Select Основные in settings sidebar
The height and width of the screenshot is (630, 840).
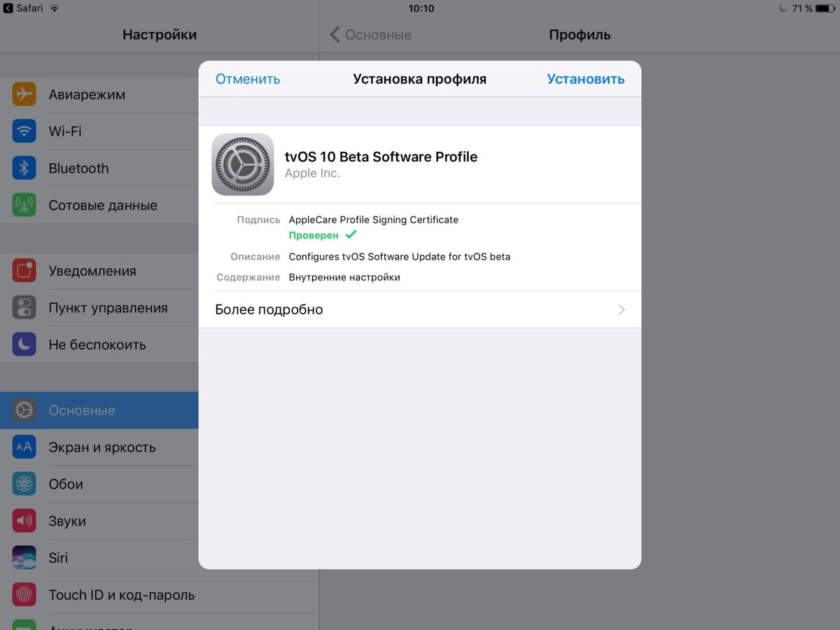(99, 410)
